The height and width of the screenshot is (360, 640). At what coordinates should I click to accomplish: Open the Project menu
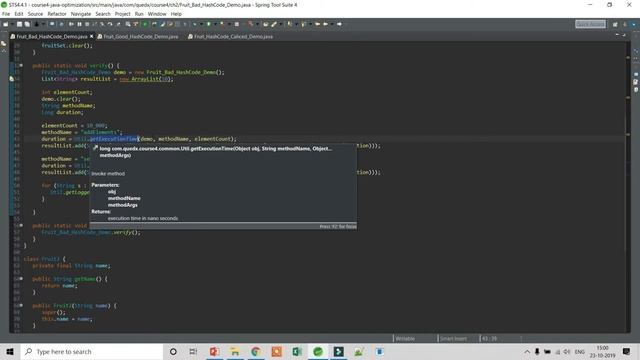(122, 14)
